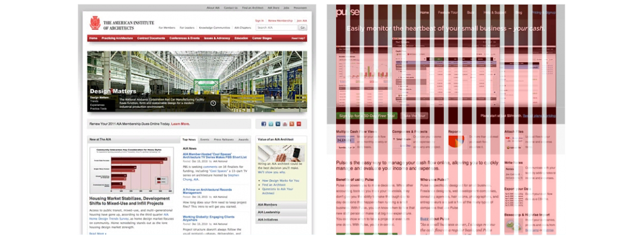The height and width of the screenshot is (241, 644).
Task: Open AIA Store top link
Action: point(273,8)
